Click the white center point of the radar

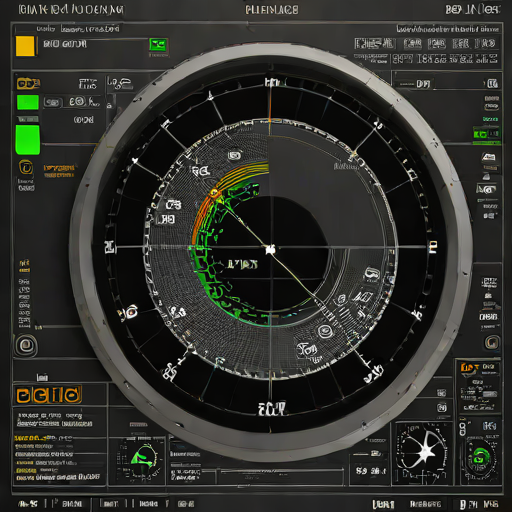270,250
